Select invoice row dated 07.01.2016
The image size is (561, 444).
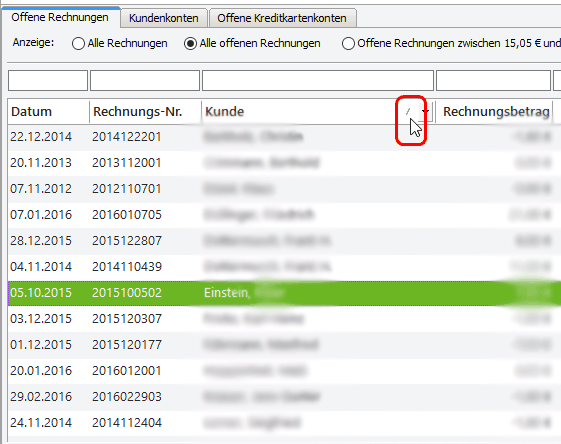point(284,215)
